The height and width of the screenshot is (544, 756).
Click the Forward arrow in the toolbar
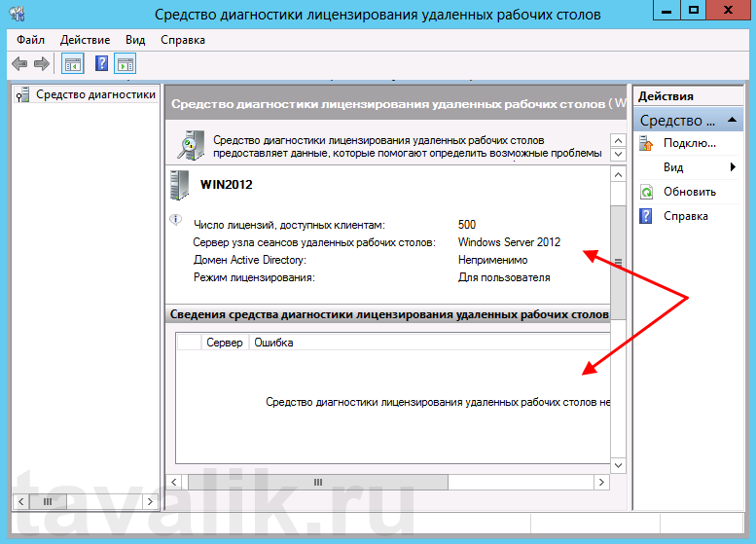pyautogui.click(x=41, y=64)
